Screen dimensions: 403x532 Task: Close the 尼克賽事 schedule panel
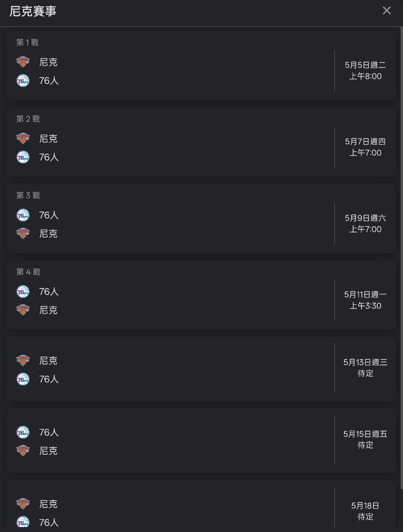click(386, 10)
